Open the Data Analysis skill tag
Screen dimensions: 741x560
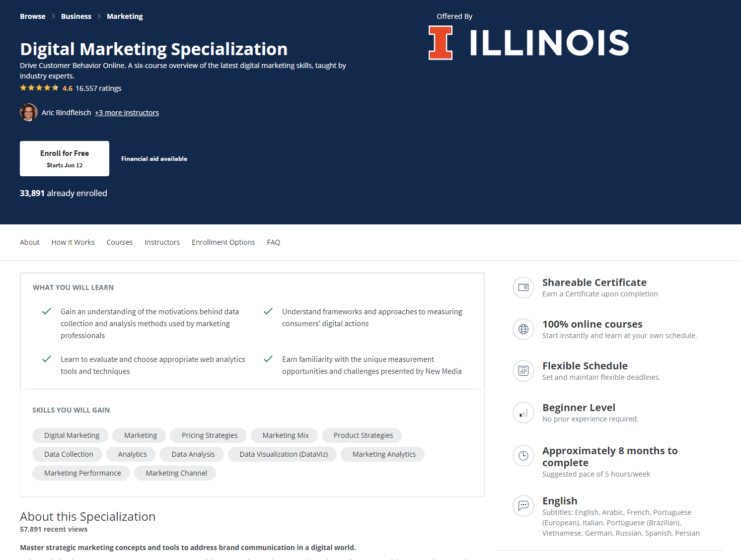click(192, 454)
